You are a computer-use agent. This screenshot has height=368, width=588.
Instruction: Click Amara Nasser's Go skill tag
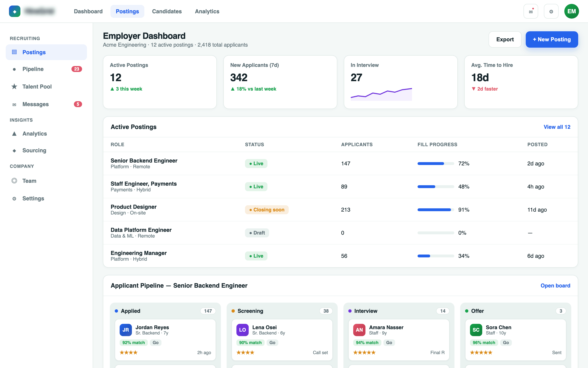(389, 343)
